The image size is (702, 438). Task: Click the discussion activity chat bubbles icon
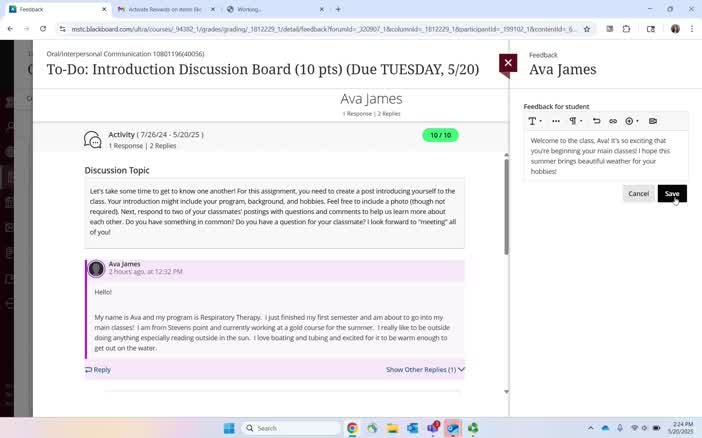(93, 140)
